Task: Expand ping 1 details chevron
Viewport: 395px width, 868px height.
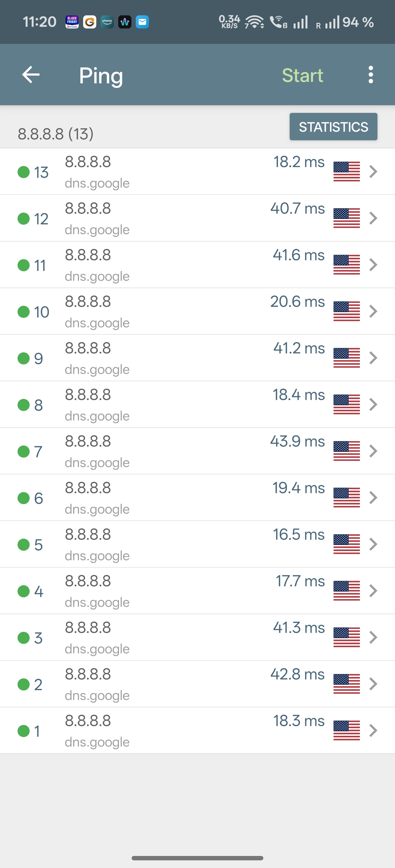Action: [x=373, y=730]
